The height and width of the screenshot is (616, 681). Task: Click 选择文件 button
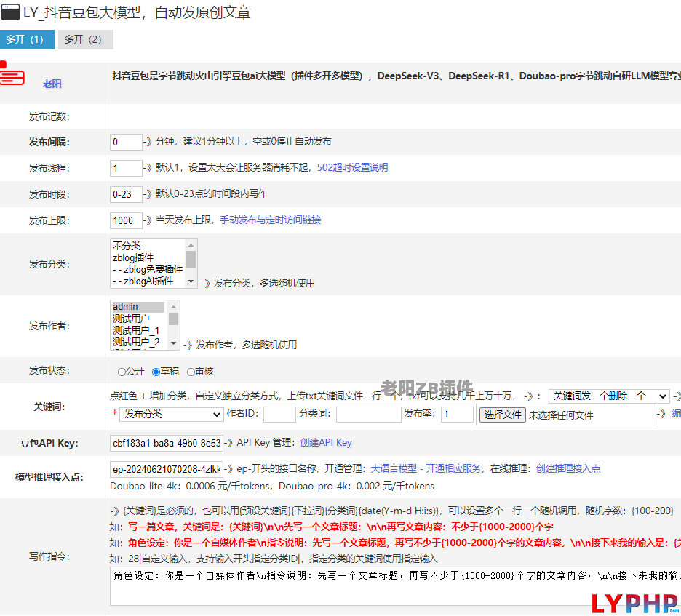[503, 415]
